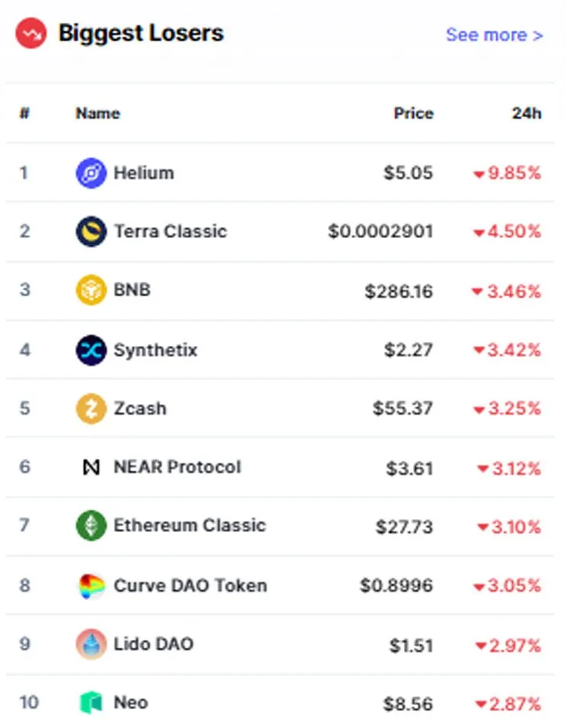This screenshot has width=566, height=728.
Task: Click the Ethereum Classic logo icon
Action: (91, 526)
